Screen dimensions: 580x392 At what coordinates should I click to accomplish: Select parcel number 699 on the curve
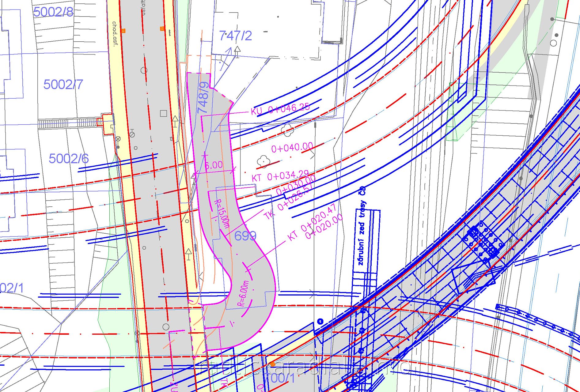tap(245, 236)
